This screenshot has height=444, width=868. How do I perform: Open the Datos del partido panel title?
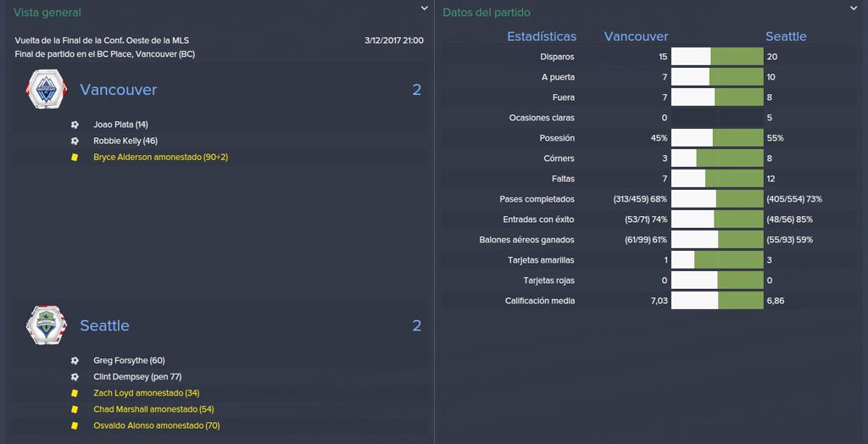(x=487, y=12)
